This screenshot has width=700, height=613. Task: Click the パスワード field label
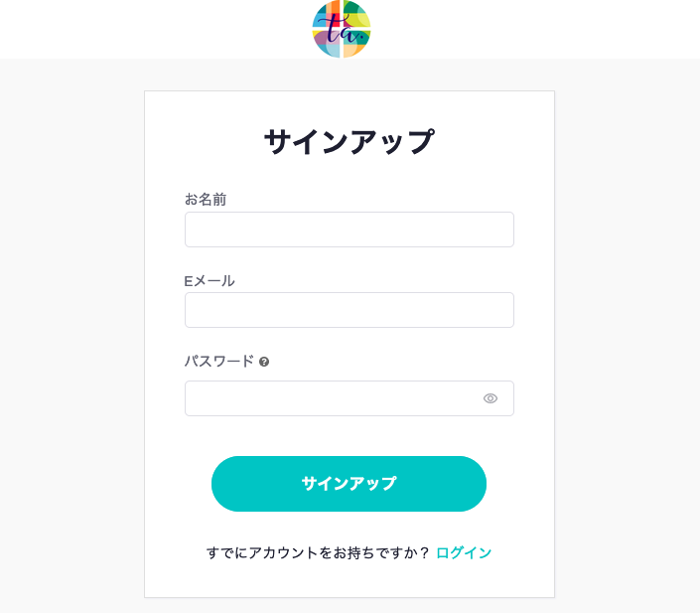(x=219, y=361)
